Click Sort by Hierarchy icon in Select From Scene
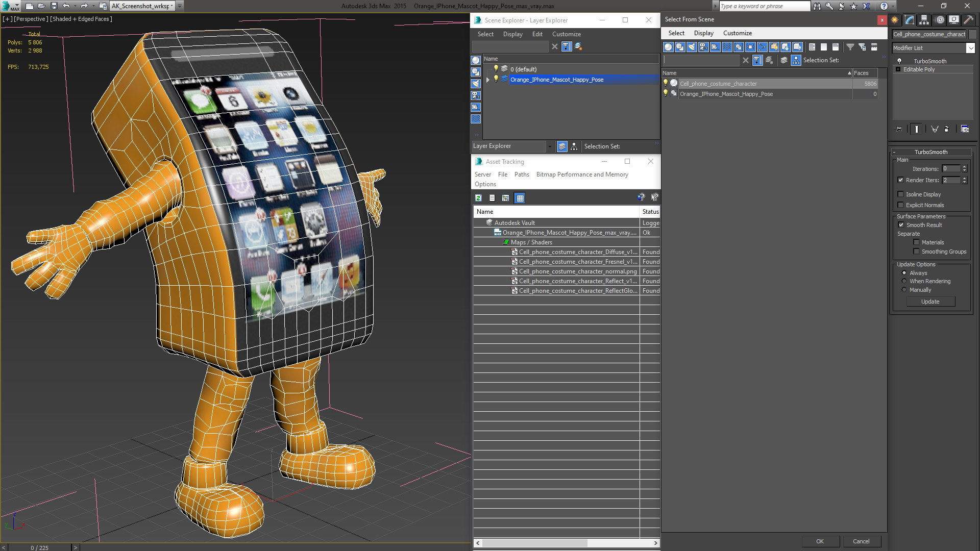Viewport: 980px width, 551px height. pyautogui.click(x=796, y=60)
